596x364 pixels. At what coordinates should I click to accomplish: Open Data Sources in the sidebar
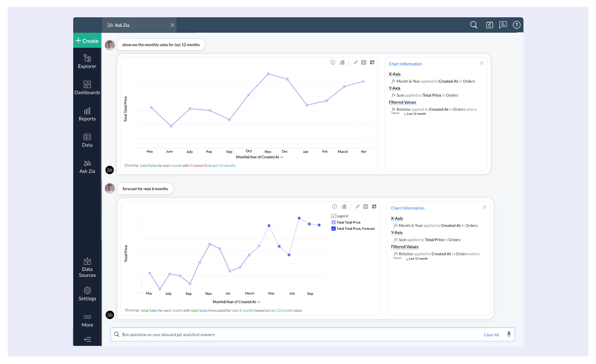pos(87,268)
